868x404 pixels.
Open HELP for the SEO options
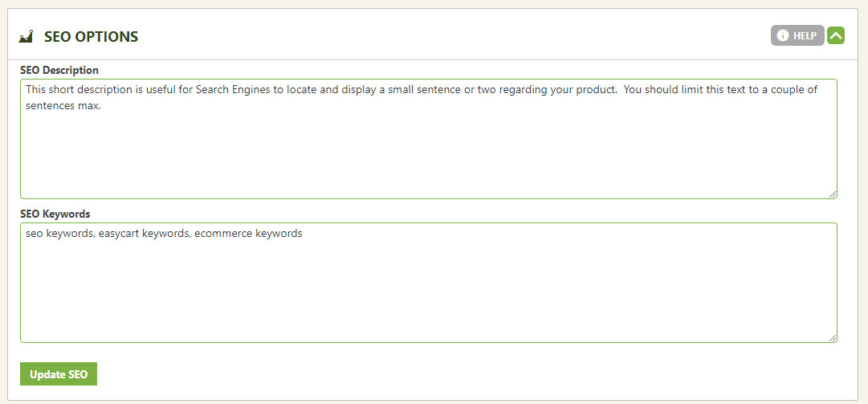pyautogui.click(x=797, y=35)
